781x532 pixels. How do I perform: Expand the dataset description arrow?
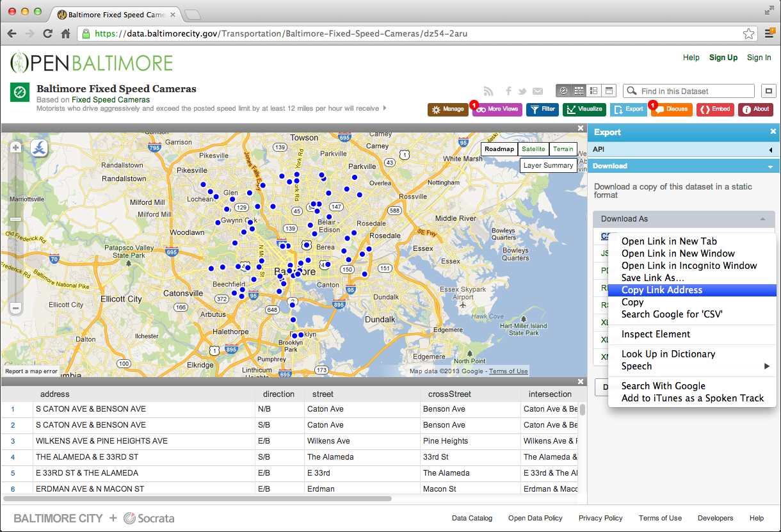coord(385,108)
